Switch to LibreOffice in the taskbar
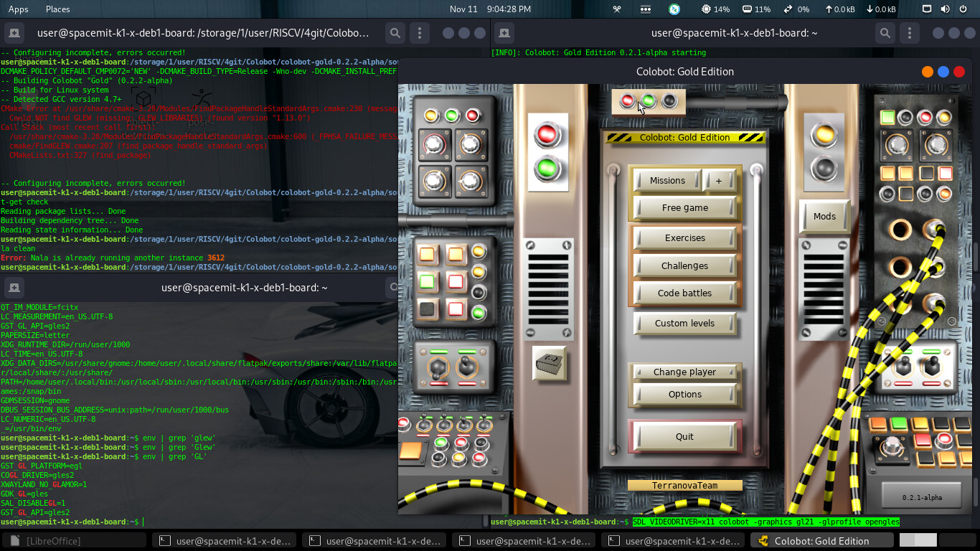 tap(76, 541)
